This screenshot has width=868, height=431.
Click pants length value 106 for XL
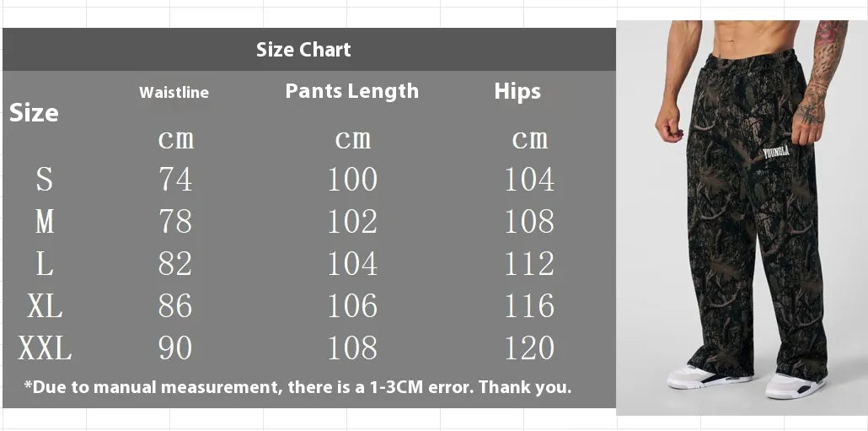352,306
